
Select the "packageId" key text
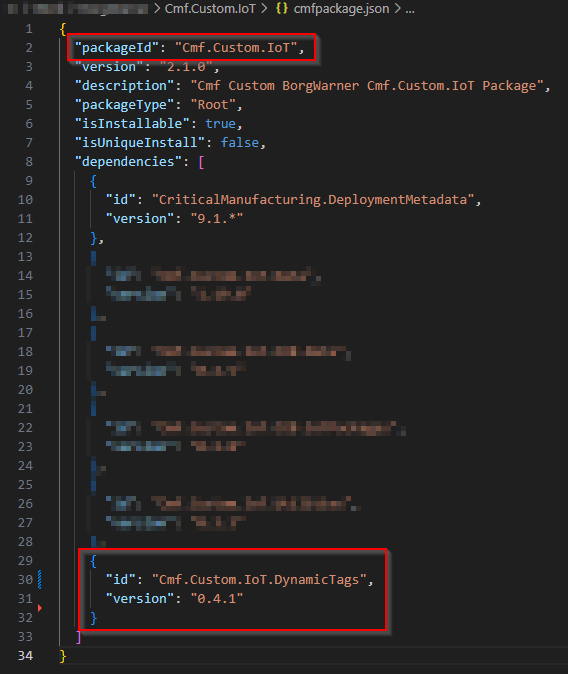pos(117,48)
